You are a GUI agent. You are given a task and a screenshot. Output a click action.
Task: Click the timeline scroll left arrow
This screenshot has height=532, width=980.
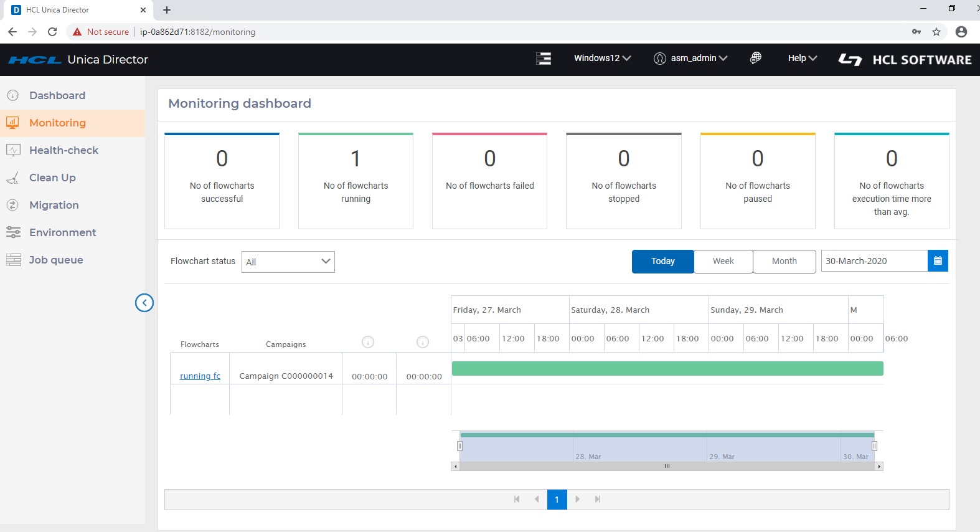[x=455, y=466]
